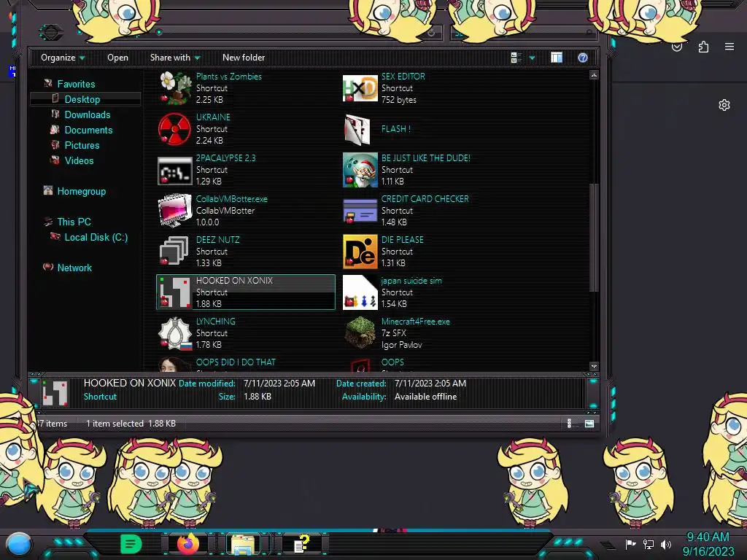Click the taskbar clock 9:40 AM
Viewport: 747px width, 560px height.
pyautogui.click(x=708, y=537)
